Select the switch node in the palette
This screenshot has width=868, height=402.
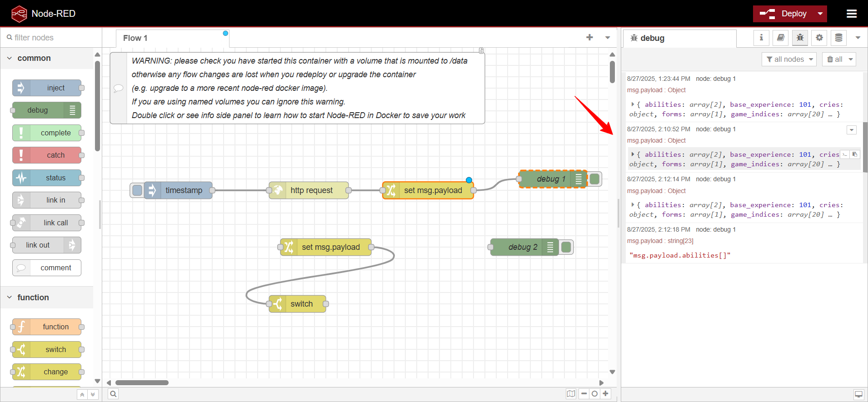[x=47, y=349]
